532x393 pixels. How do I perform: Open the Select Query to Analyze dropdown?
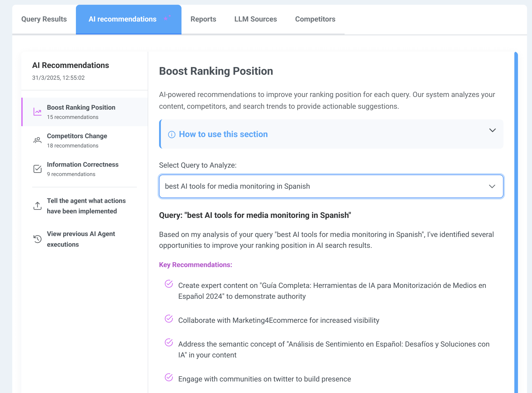point(331,186)
